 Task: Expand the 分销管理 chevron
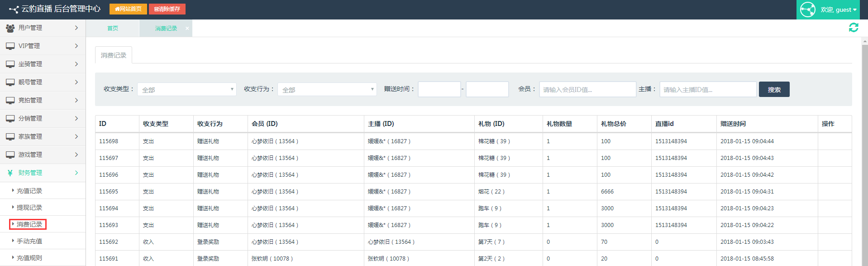(76, 118)
